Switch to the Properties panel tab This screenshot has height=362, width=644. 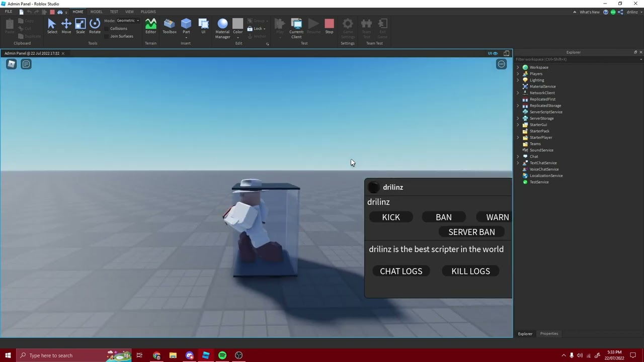click(x=549, y=334)
